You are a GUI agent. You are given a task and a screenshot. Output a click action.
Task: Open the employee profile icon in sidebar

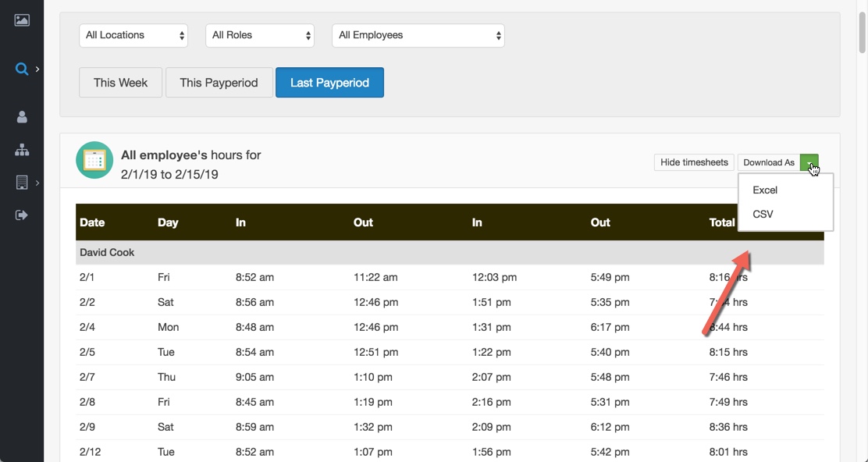point(22,115)
